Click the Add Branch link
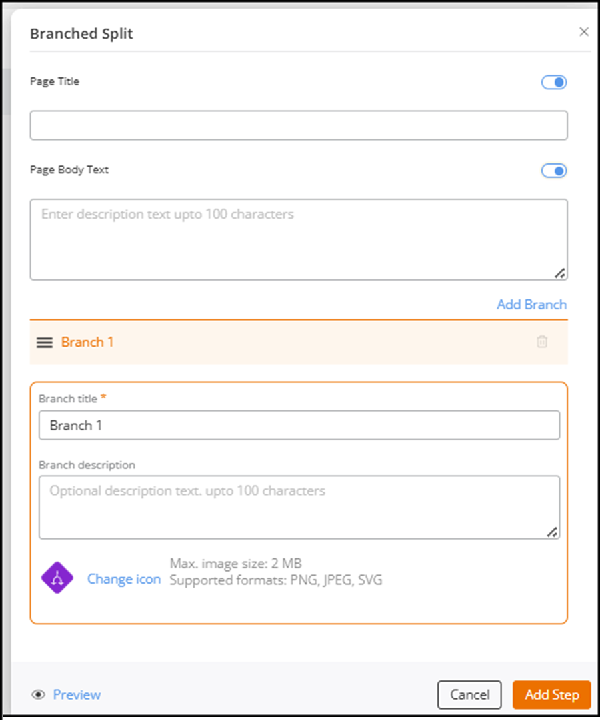The width and height of the screenshot is (601, 720). pyautogui.click(x=531, y=304)
